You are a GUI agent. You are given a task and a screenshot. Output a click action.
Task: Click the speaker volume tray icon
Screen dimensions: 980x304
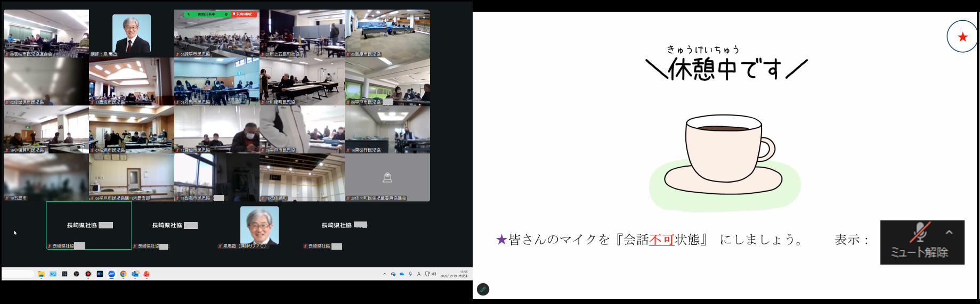(434, 274)
